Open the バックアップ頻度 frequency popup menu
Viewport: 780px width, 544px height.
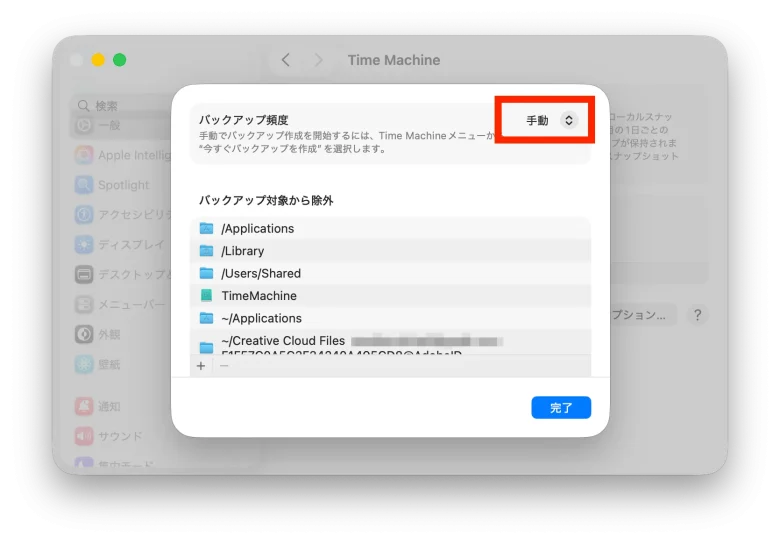coord(551,120)
